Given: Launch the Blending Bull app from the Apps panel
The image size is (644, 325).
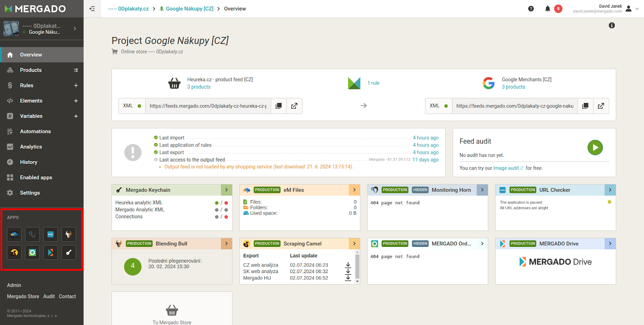Looking at the screenshot, I should (69, 234).
